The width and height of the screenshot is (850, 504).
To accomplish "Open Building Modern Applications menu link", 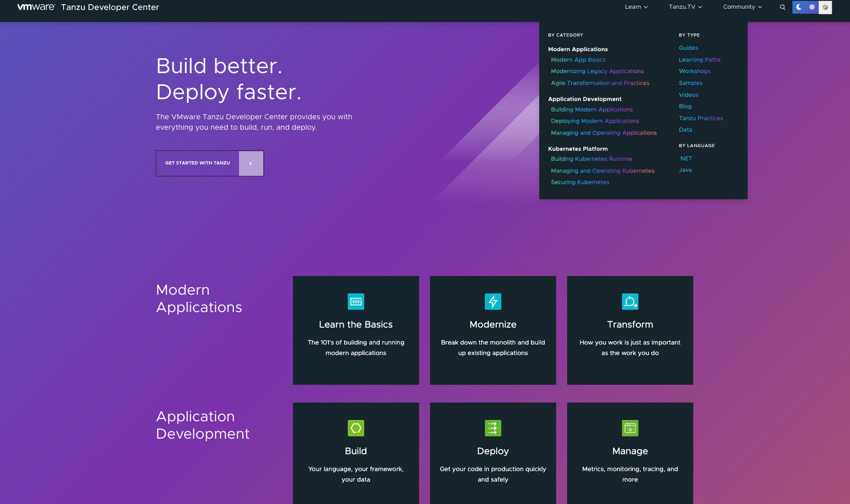I will [x=592, y=110].
